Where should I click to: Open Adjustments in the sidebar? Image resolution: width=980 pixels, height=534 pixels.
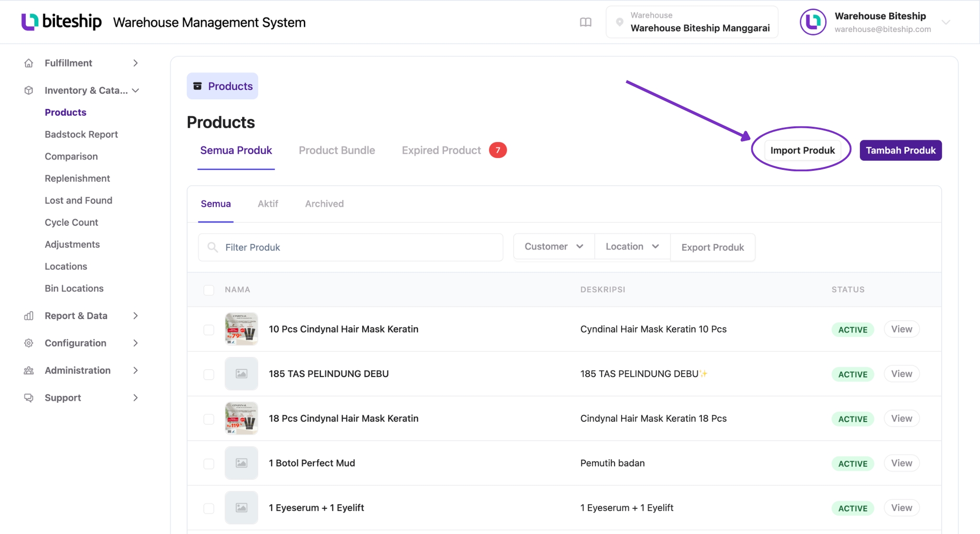click(x=72, y=245)
